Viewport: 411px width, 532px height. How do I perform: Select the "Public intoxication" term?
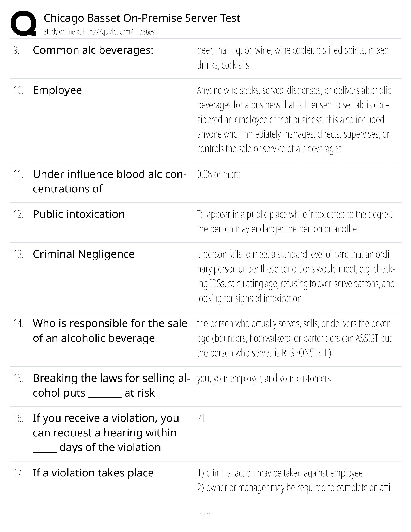[x=79, y=214]
